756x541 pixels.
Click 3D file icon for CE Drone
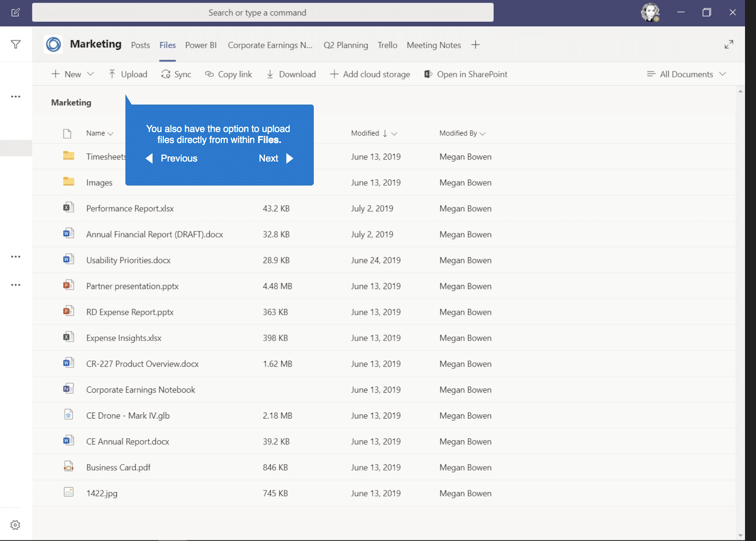pos(69,414)
